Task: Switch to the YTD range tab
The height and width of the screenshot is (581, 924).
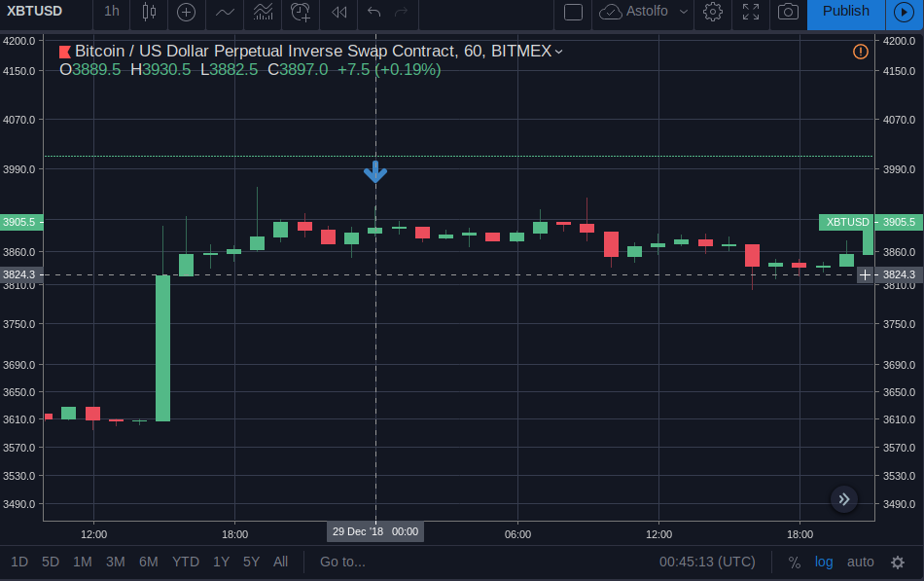Action: click(185, 562)
